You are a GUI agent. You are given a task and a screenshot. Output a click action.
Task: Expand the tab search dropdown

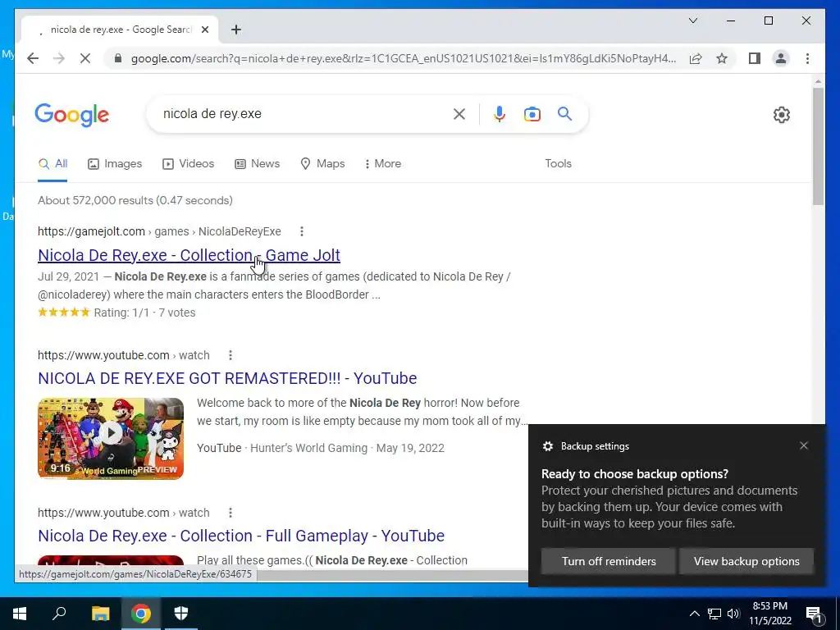click(692, 21)
